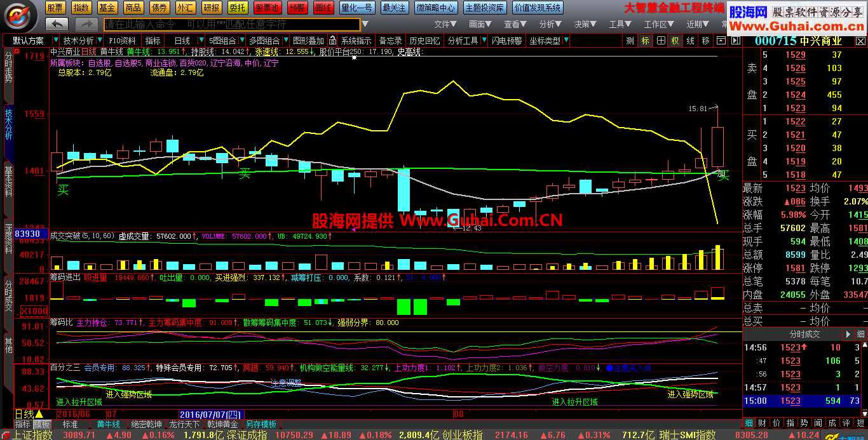Click the 预警 alert button
This screenshot has width=868, height=440.
coord(296,8)
